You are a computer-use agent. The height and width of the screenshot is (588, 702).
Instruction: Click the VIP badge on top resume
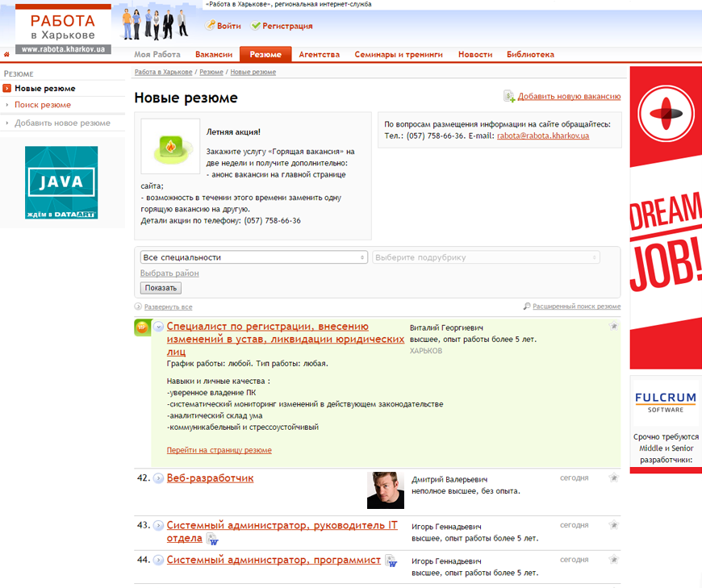click(x=142, y=327)
